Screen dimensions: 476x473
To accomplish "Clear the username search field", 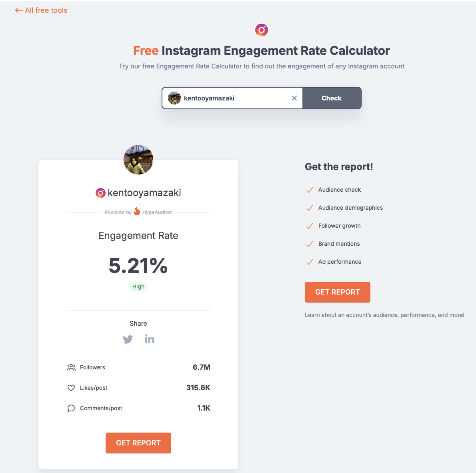I will pos(294,98).
